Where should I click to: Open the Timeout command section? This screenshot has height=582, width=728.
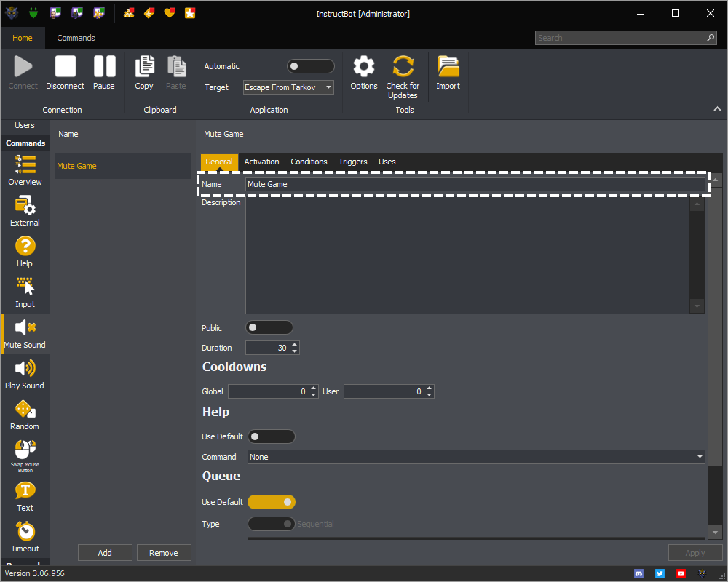[25, 538]
